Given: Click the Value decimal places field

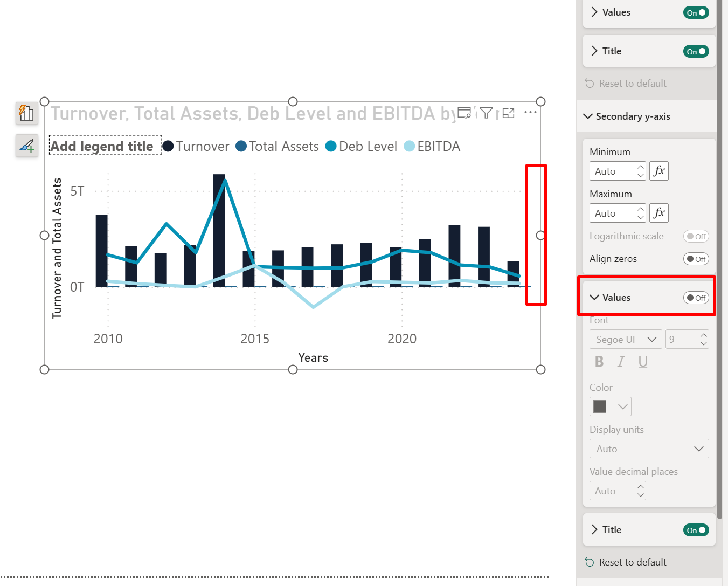Looking at the screenshot, I should pyautogui.click(x=618, y=491).
